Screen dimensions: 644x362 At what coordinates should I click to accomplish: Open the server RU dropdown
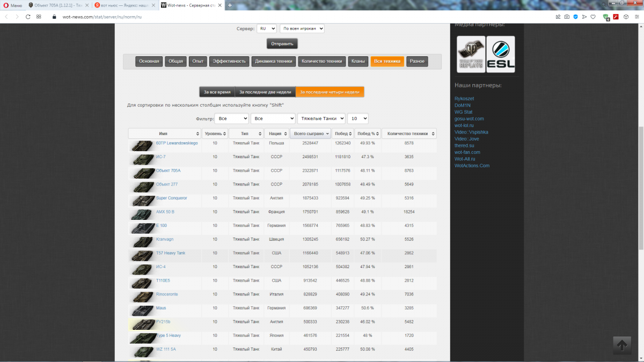(266, 28)
